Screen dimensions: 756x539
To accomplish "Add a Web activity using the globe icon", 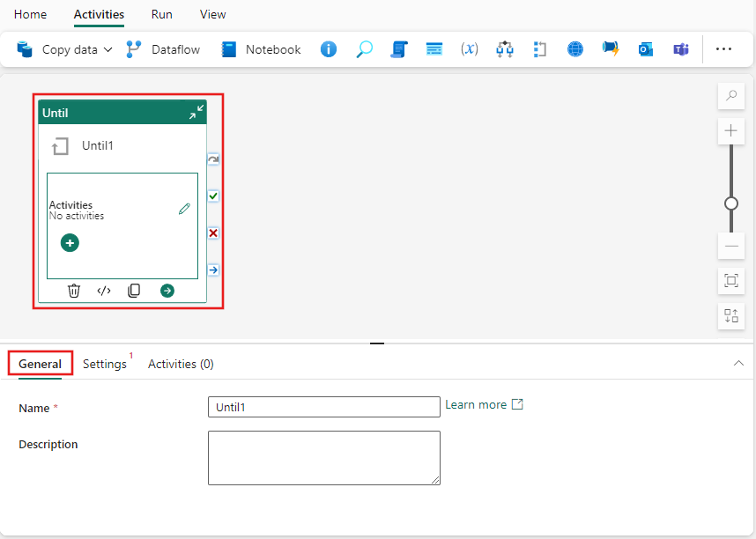I will click(x=574, y=49).
